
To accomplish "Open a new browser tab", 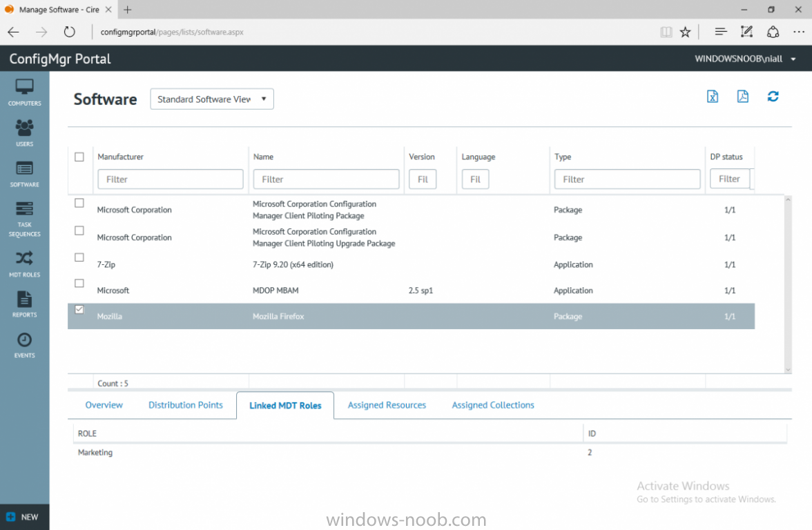I will coord(127,10).
